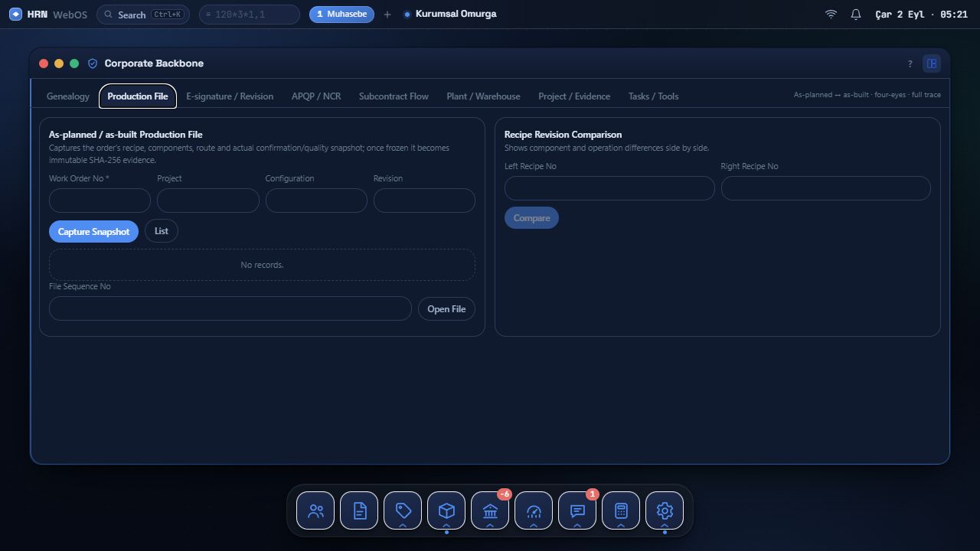
Task: Focus the Configuration input field
Action: pyautogui.click(x=316, y=201)
